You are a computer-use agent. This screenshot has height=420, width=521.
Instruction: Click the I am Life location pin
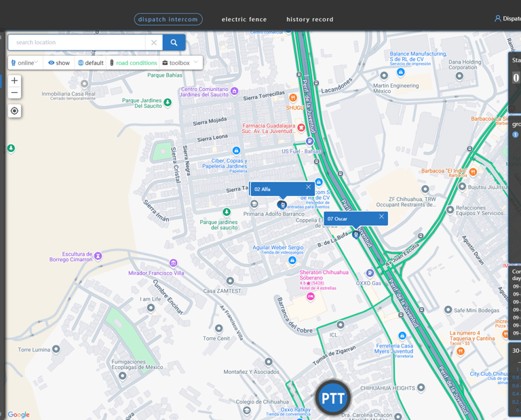[151, 307]
